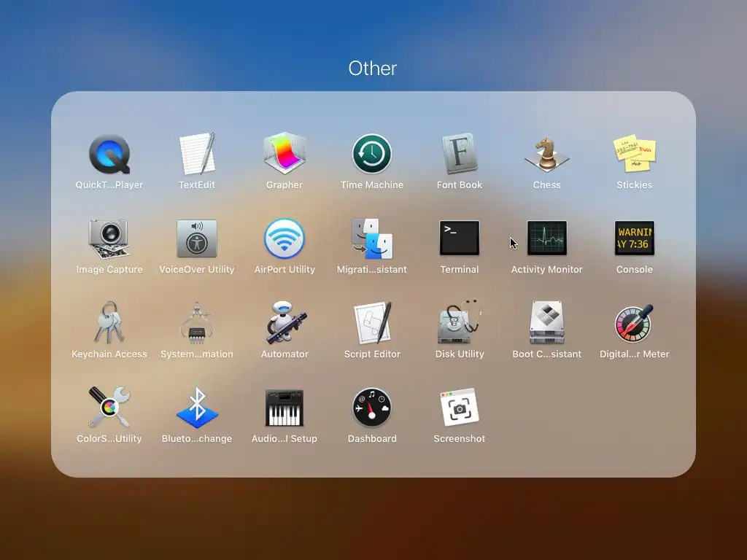Launch TextEdit from the folder
The image size is (747, 560).
coord(197,154)
